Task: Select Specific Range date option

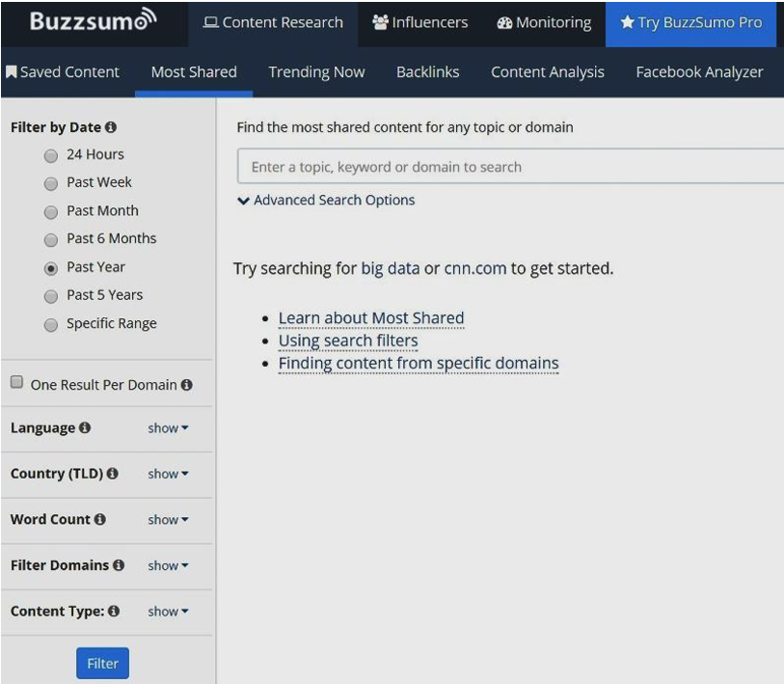Action: [50, 325]
